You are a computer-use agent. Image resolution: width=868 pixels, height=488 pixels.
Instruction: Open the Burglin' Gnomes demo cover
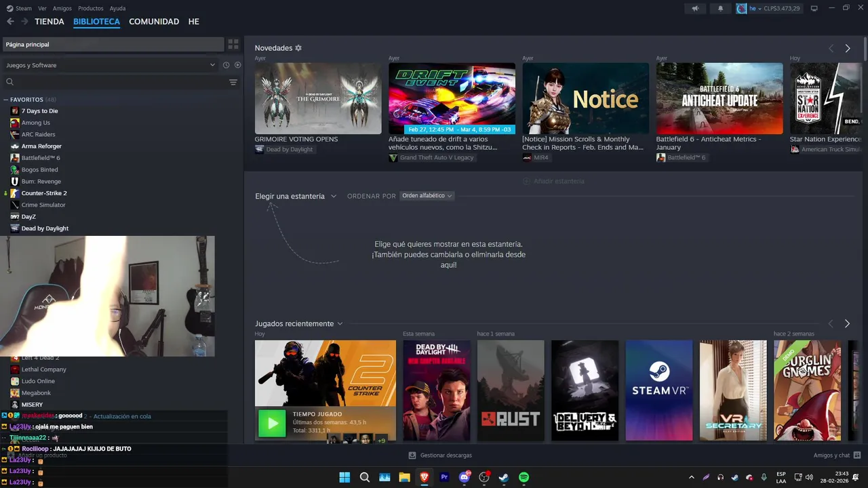pos(807,390)
